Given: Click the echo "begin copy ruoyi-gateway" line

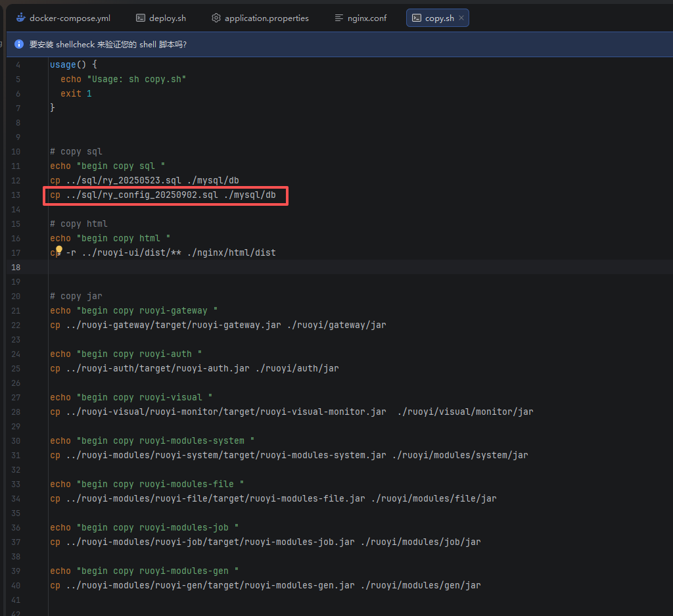Looking at the screenshot, I should 133,311.
